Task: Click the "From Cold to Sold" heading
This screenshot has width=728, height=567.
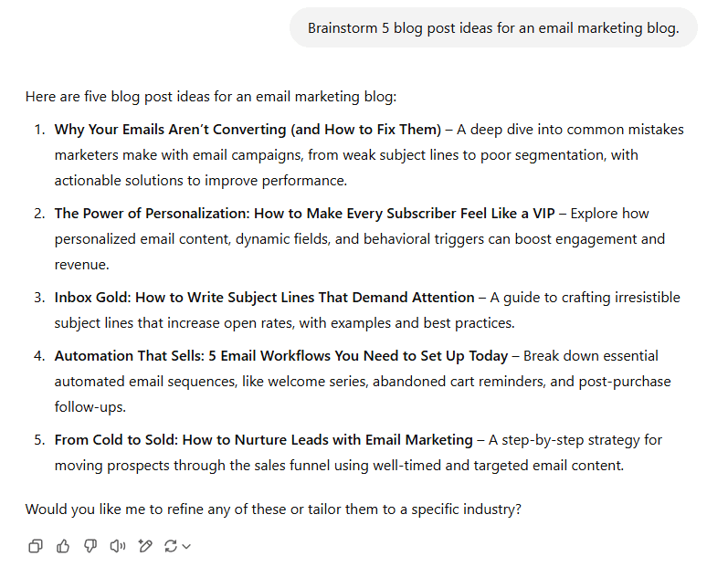Action: [263, 440]
